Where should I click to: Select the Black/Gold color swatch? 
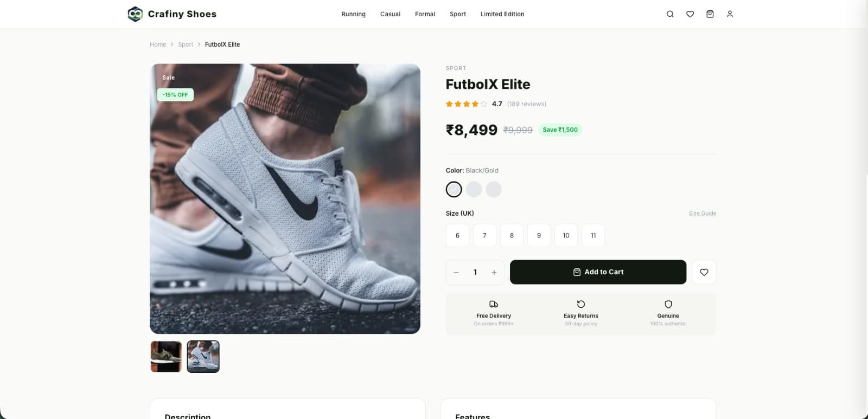click(x=454, y=189)
